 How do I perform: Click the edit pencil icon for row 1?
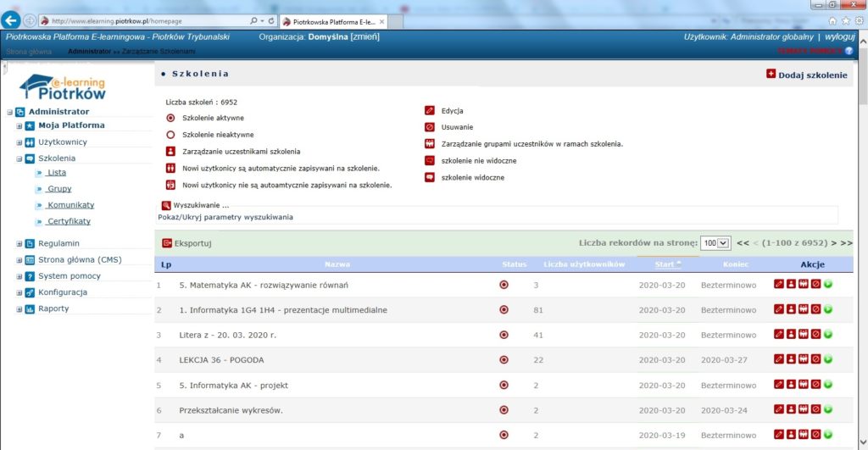(780, 285)
